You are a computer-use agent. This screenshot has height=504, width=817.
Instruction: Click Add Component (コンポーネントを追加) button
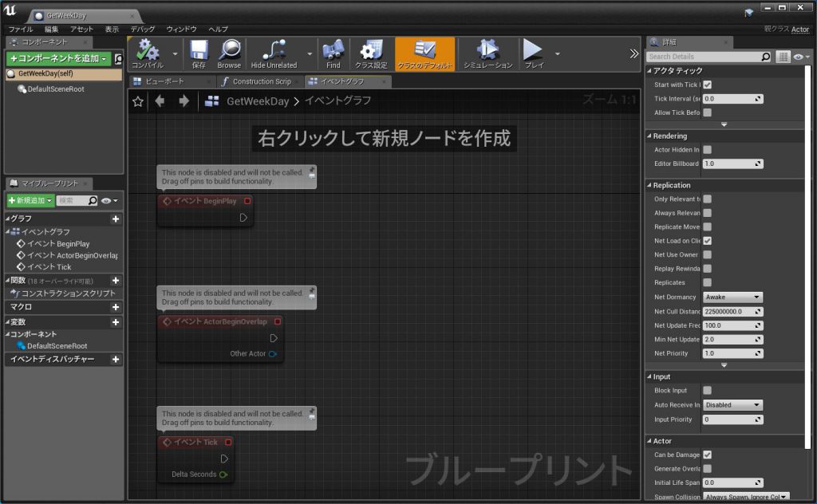click(x=58, y=59)
